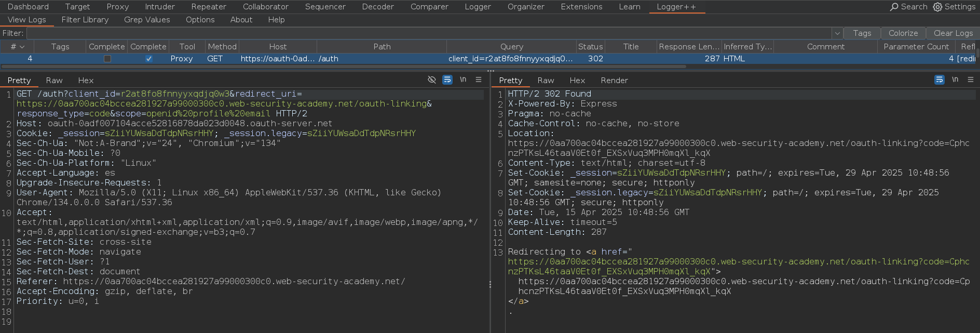Toggle word wrap icon in response panel
The width and height of the screenshot is (980, 333).
(939, 79)
